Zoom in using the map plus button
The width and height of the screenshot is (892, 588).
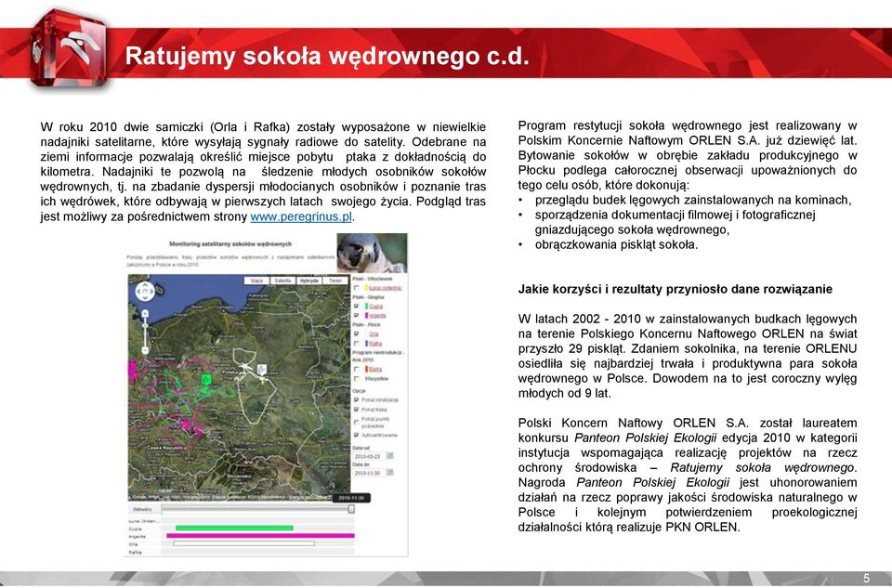145,314
